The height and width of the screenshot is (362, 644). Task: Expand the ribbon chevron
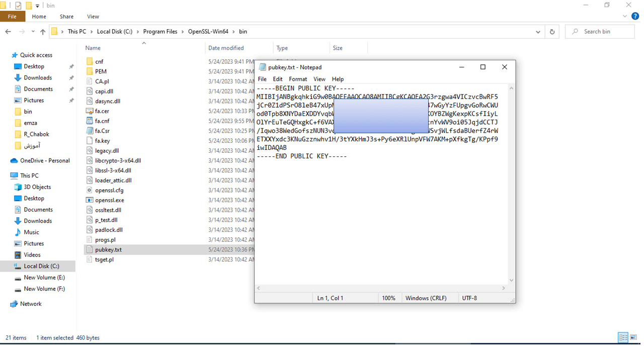[626, 17]
